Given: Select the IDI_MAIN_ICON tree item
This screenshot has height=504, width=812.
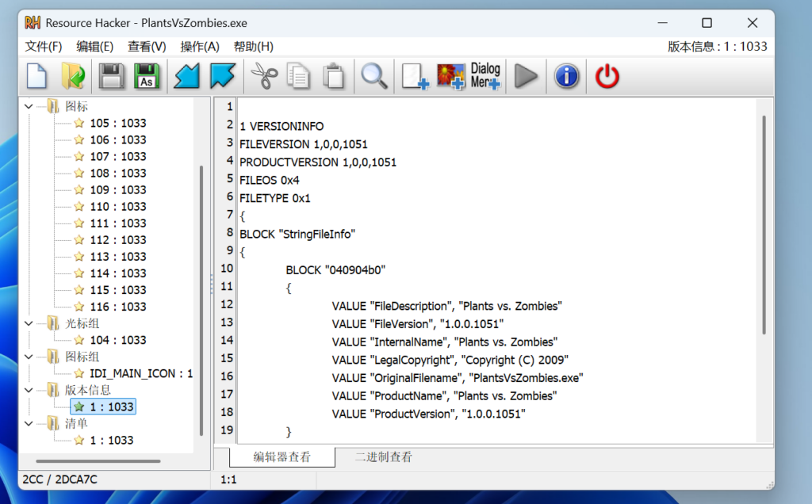Looking at the screenshot, I should point(140,373).
